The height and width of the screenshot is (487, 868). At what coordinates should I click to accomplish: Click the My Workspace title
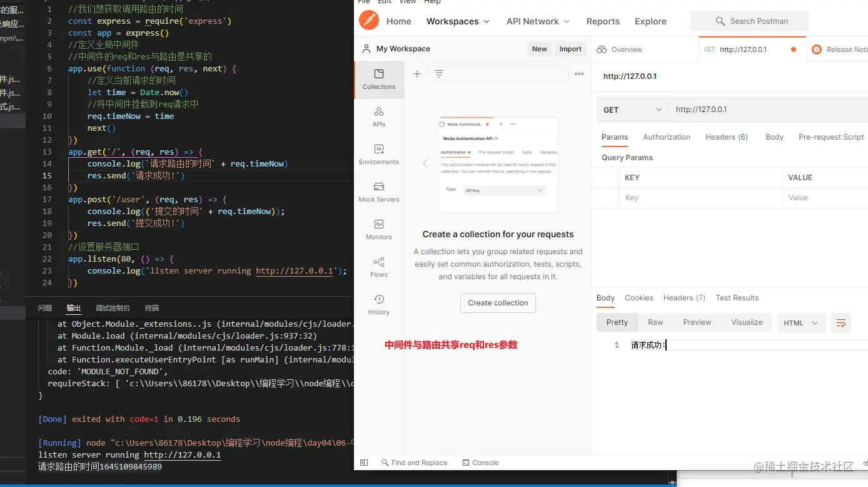(x=403, y=49)
